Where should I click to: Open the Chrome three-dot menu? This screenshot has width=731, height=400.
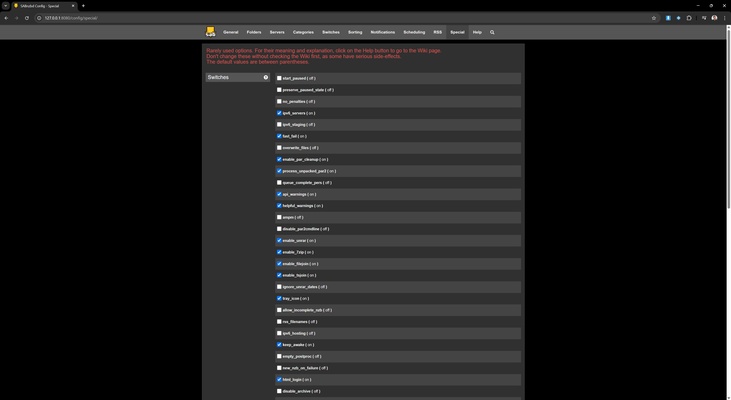tap(724, 18)
